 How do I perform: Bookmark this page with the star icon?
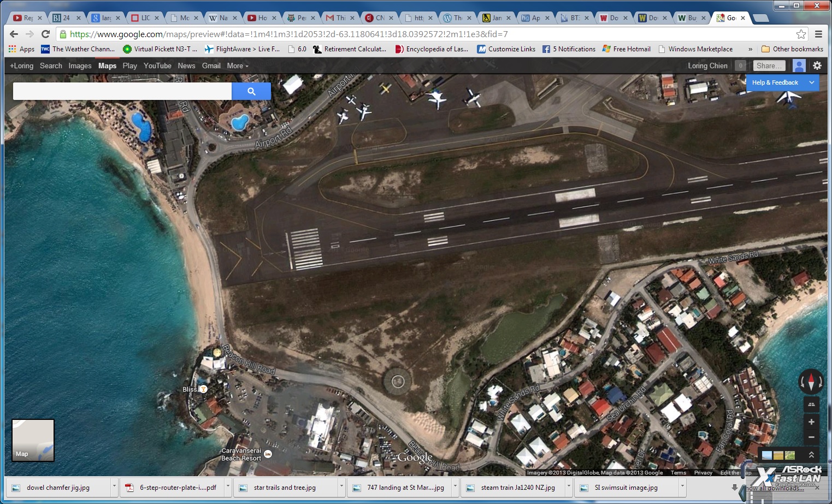tap(801, 34)
